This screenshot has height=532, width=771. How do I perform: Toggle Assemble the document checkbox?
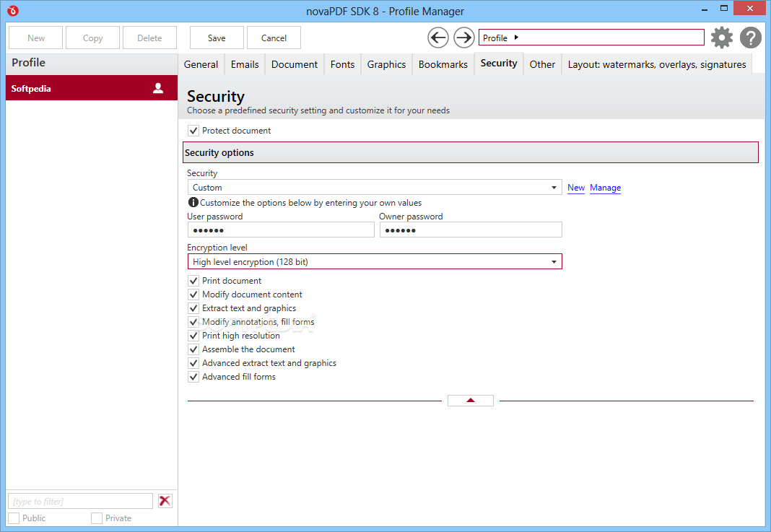(x=193, y=349)
